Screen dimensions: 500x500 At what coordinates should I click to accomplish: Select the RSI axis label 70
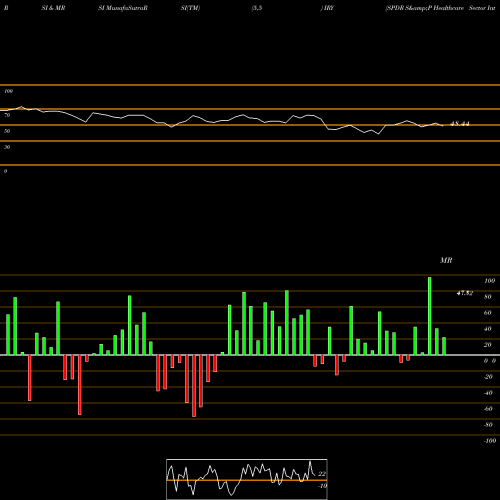(x=7, y=115)
